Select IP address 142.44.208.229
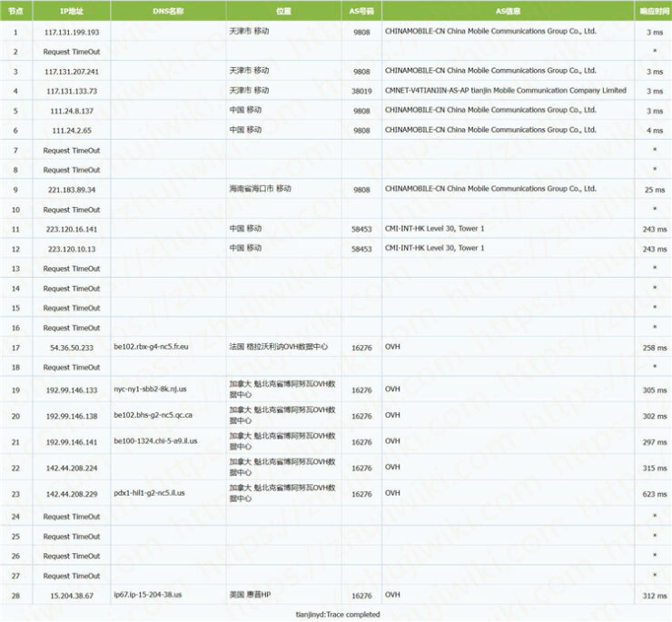The height and width of the screenshot is (622, 672). click(x=72, y=494)
